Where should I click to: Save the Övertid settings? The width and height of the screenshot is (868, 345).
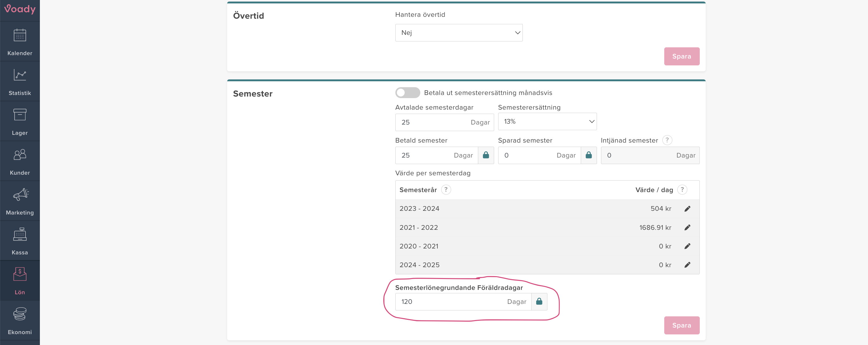pyautogui.click(x=681, y=56)
